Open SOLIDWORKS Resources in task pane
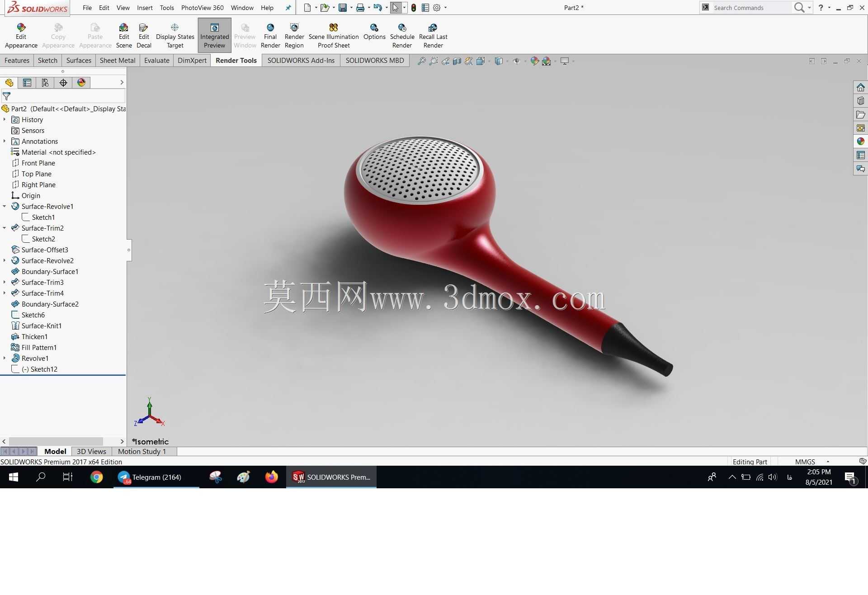 click(860, 87)
